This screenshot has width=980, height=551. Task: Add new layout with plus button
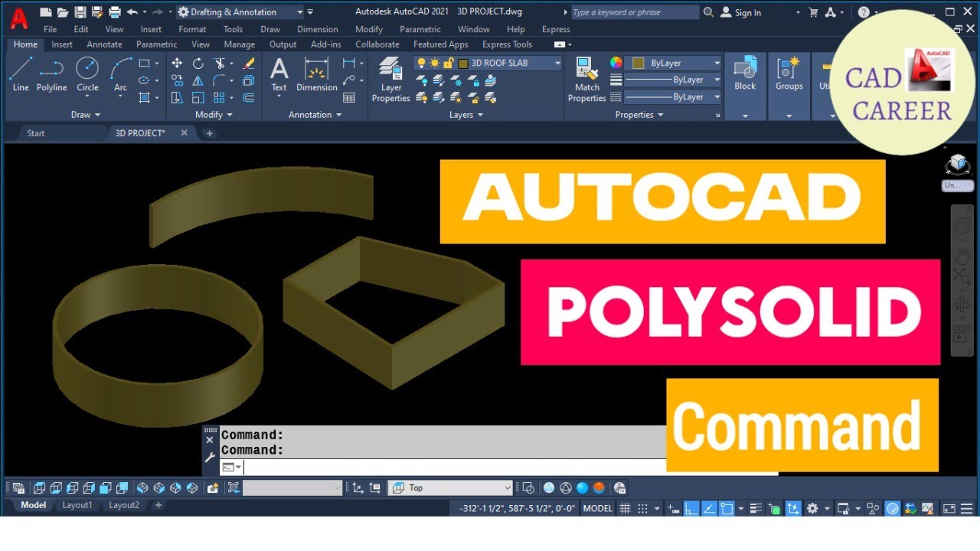[158, 505]
